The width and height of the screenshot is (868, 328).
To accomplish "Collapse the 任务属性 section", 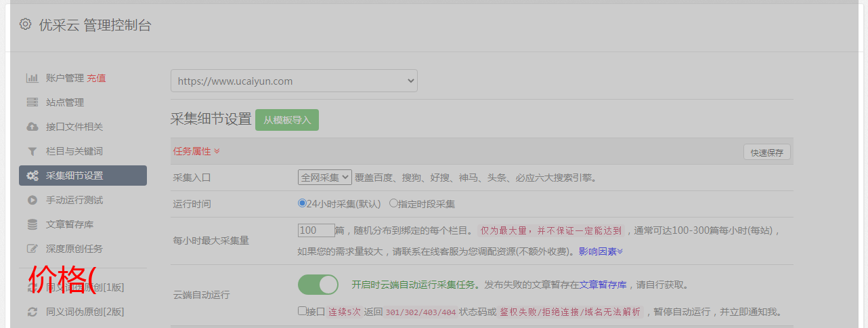I will [x=196, y=151].
